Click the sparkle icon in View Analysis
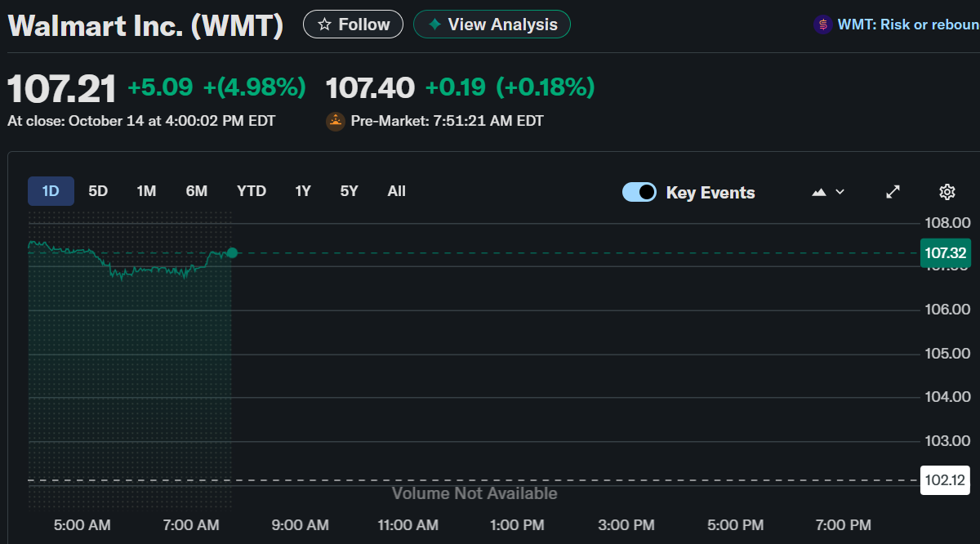 (434, 25)
